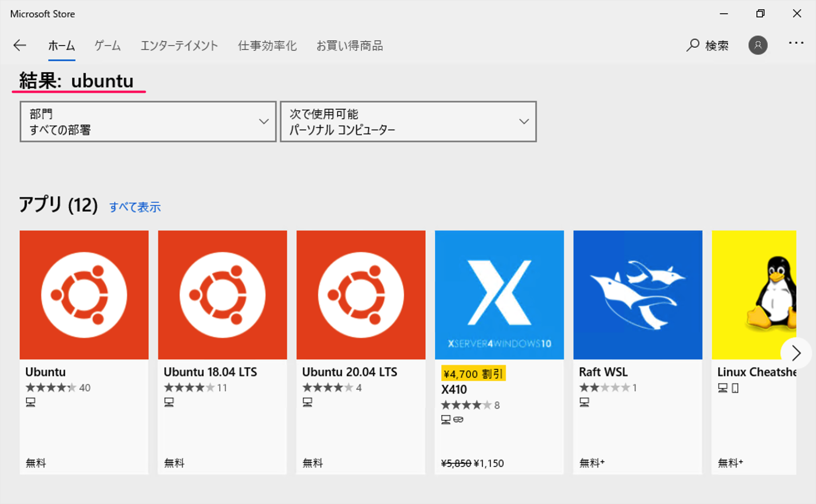Open the Ubuntu 20.04 LTS app icon
The width and height of the screenshot is (816, 504).
pos(360,294)
